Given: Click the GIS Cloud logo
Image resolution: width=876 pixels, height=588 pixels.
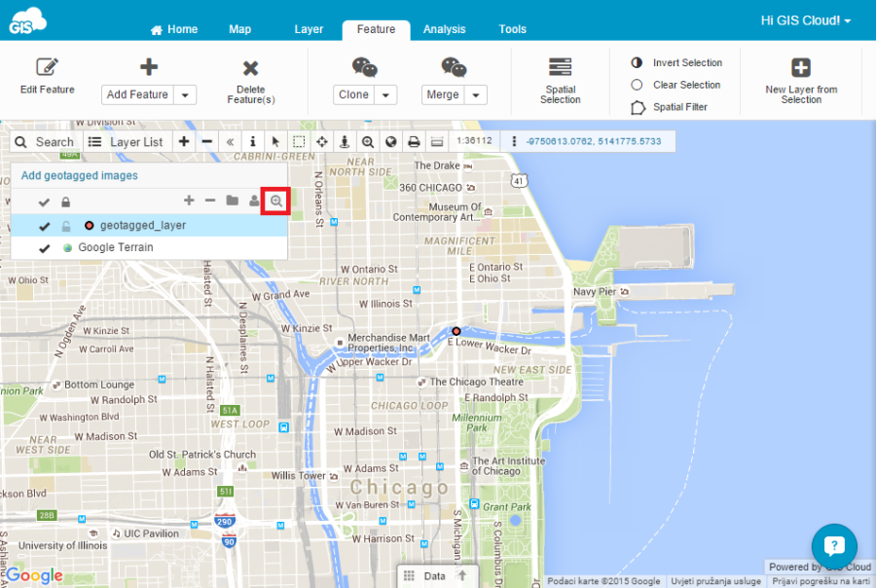Looking at the screenshot, I should click(27, 20).
